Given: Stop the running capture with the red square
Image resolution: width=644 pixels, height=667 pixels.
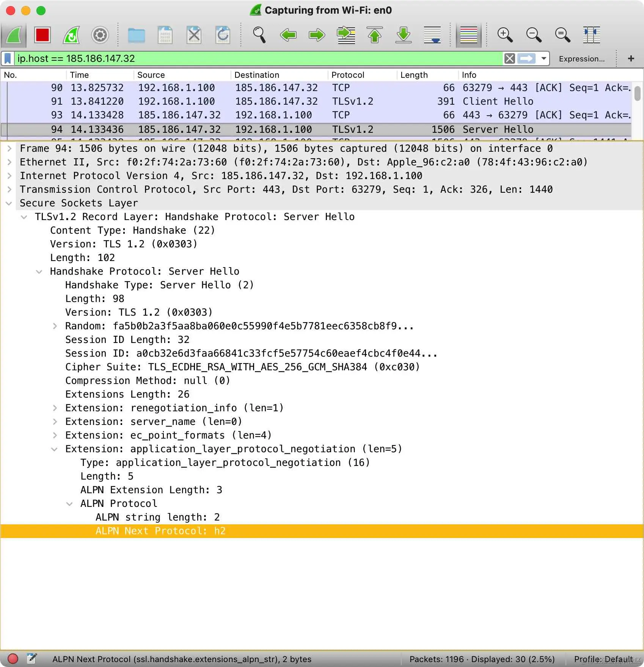Looking at the screenshot, I should click(42, 35).
